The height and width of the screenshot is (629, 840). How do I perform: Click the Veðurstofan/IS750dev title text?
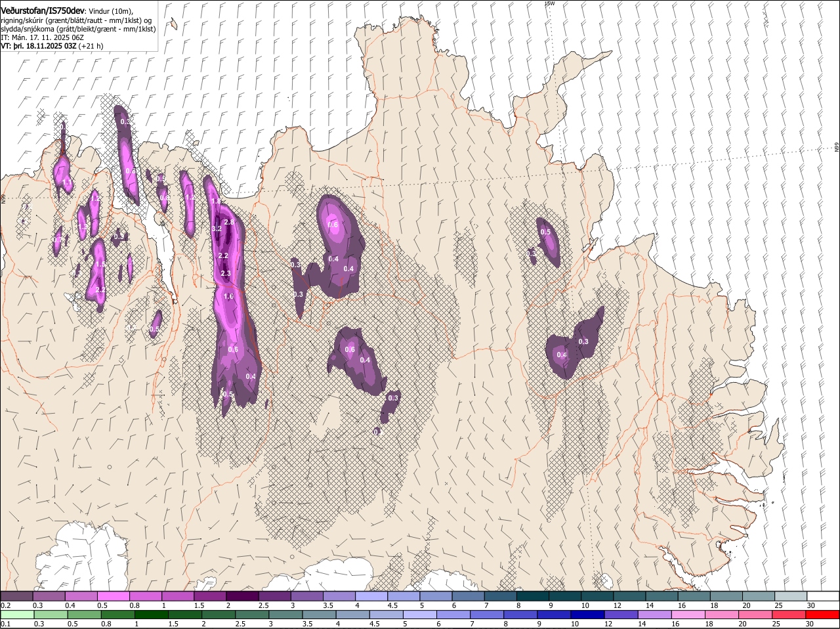[x=43, y=11]
